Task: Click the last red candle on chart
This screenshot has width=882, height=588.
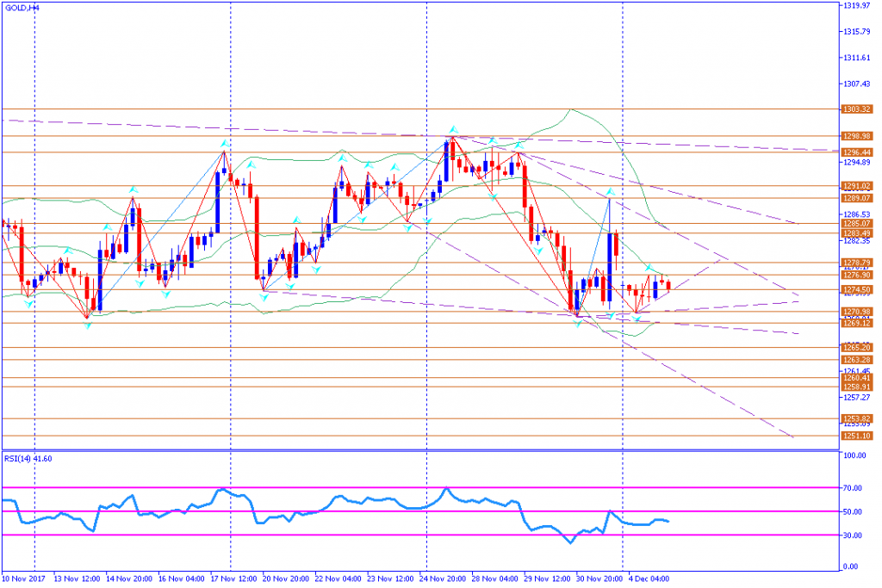Action: click(x=668, y=286)
